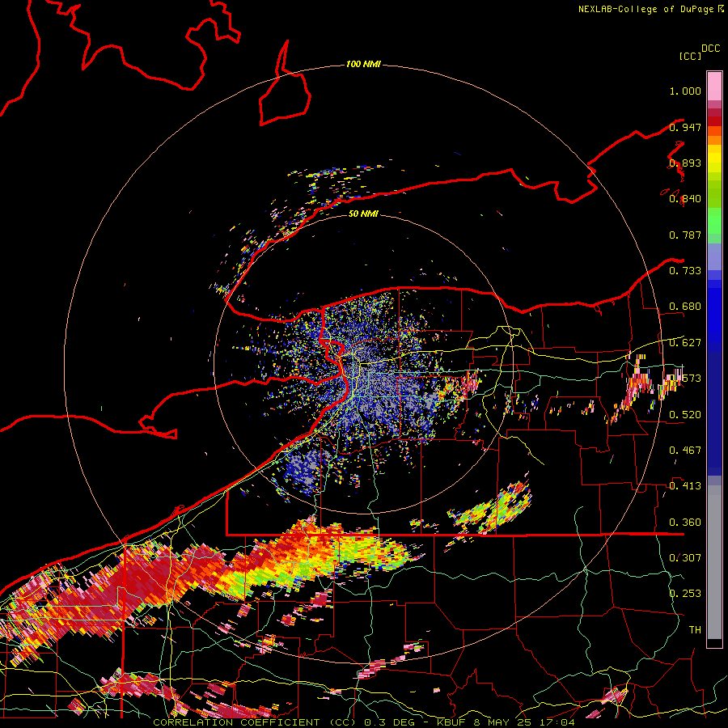728x728 pixels.
Task: Pick the yellow color bar segment
Action: pos(714,159)
